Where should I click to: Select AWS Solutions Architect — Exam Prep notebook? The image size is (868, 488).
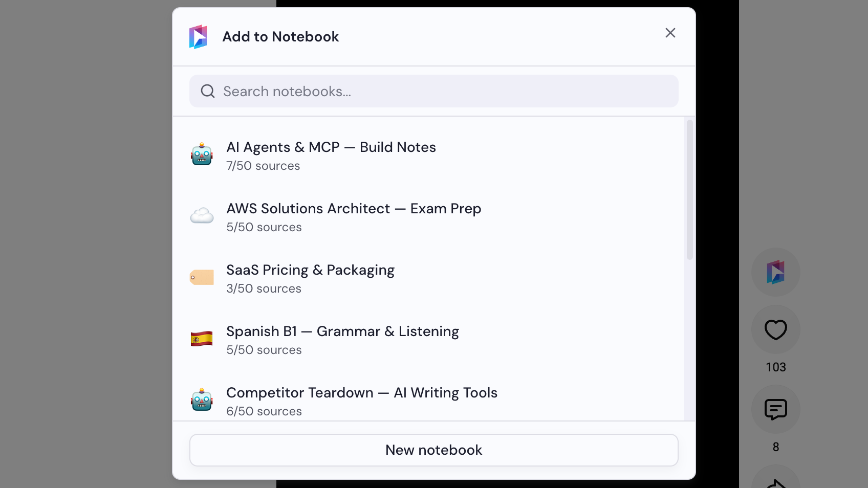click(428, 217)
